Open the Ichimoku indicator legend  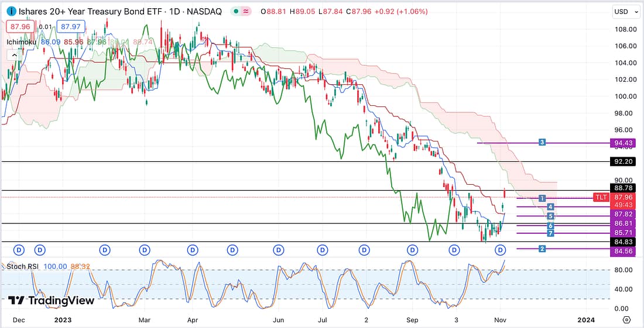tap(21, 42)
